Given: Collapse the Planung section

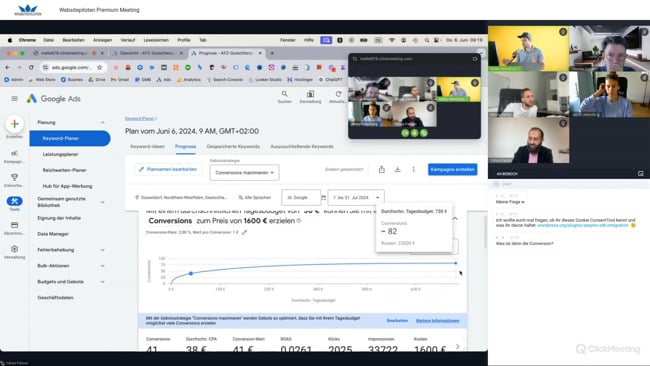Looking at the screenshot, I should pos(102,122).
